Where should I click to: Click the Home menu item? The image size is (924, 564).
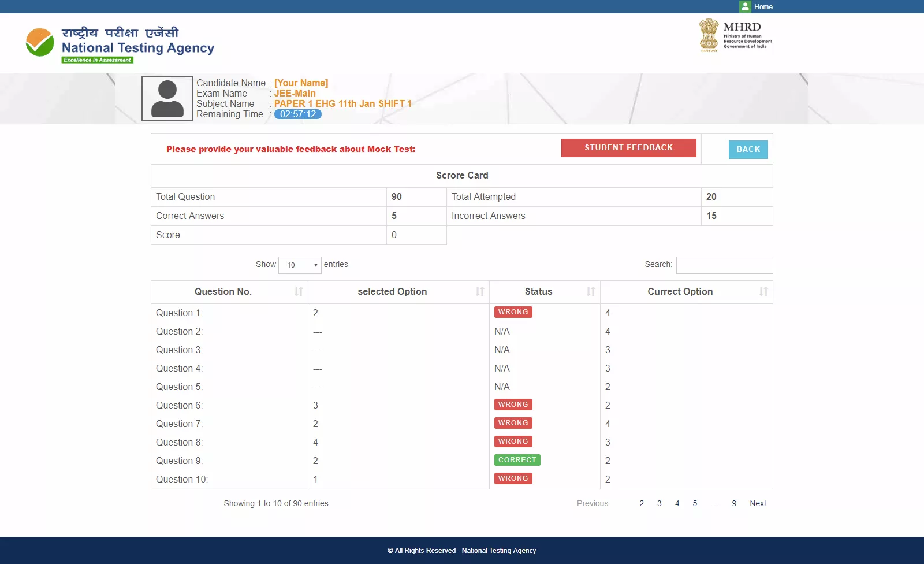763,6
